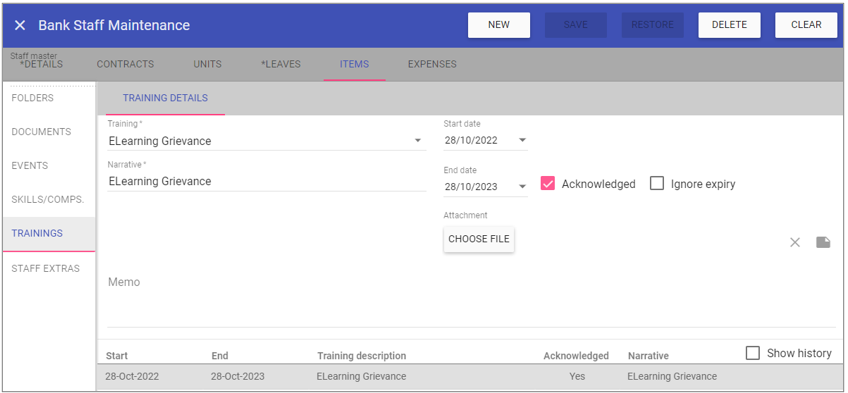
Task: Go to the UNITS tab
Action: pos(208,64)
